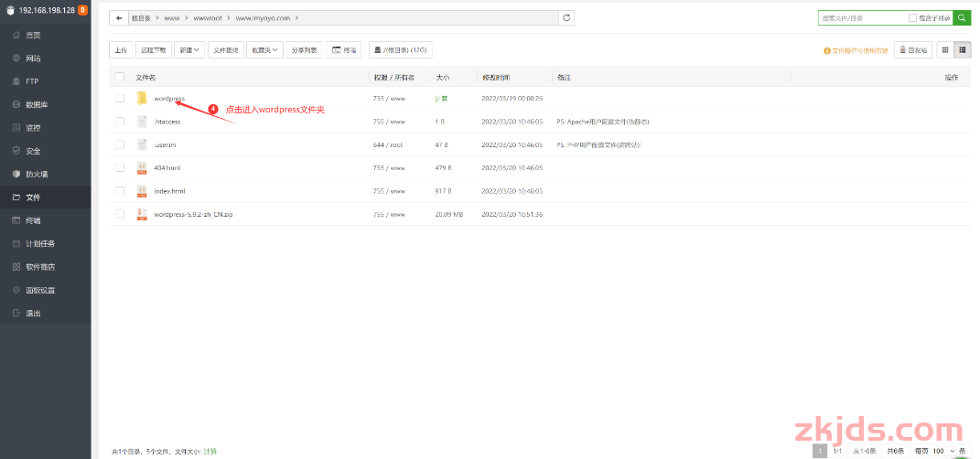Run the green search magnifier
Viewport: 980px width, 459px height.
[962, 18]
